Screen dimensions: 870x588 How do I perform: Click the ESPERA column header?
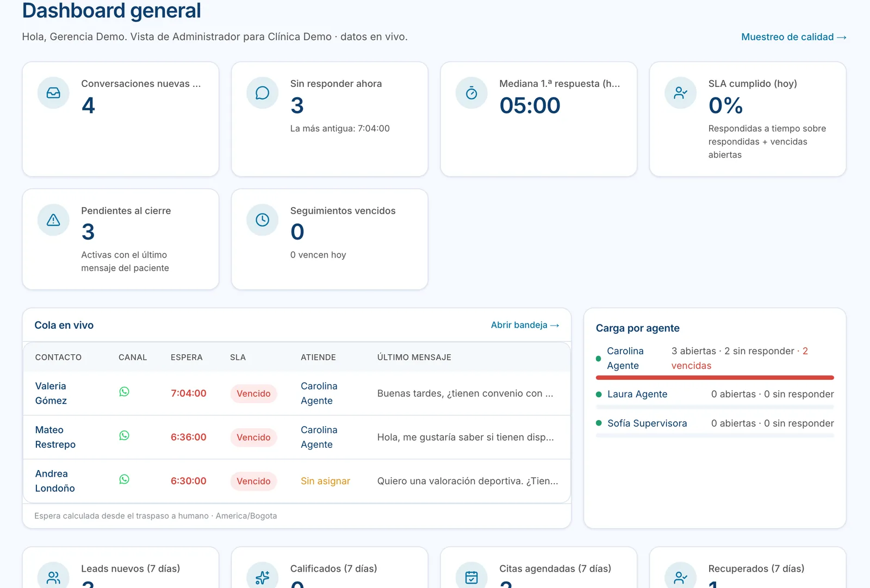coord(187,358)
